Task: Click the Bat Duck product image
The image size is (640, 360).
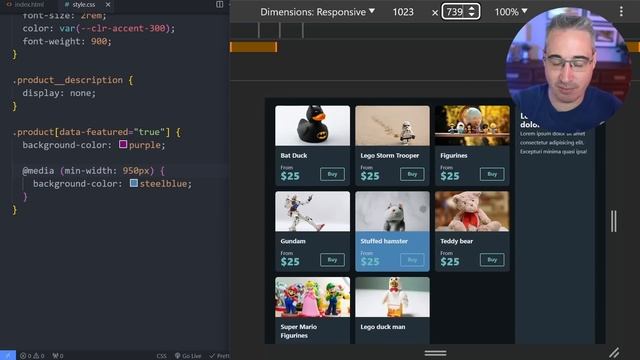Action: coord(312,126)
